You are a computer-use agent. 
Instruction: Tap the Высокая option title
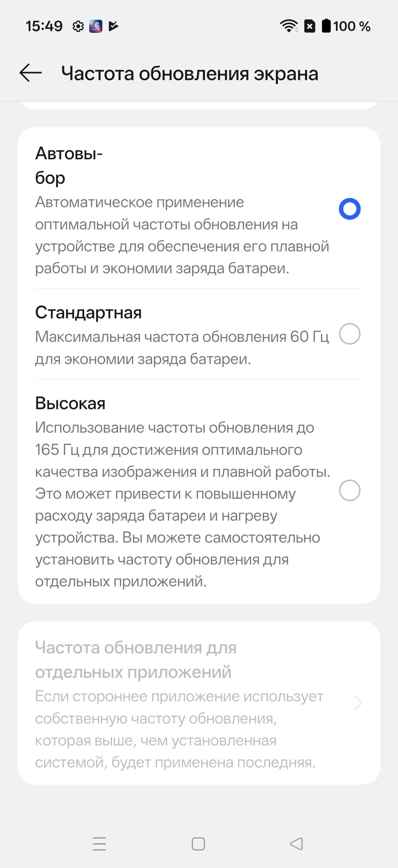click(70, 403)
